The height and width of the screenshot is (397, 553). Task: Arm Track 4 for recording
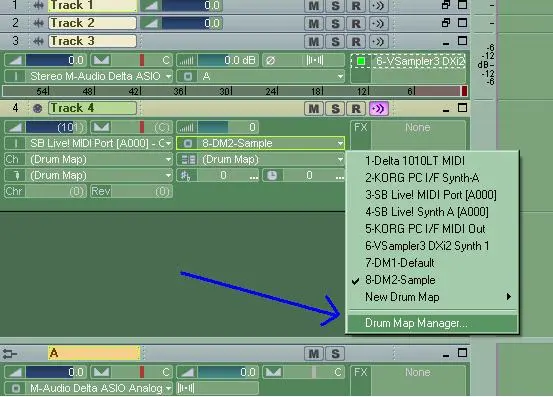tap(356, 109)
